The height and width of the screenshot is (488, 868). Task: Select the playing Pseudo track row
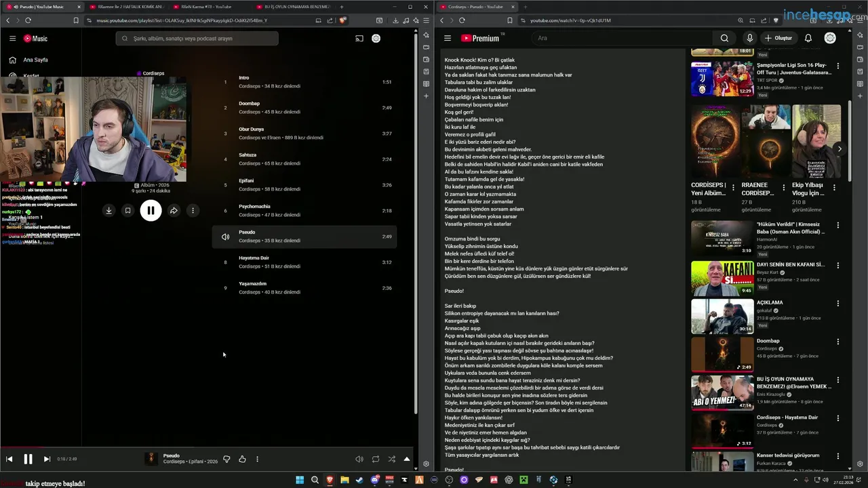click(305, 237)
